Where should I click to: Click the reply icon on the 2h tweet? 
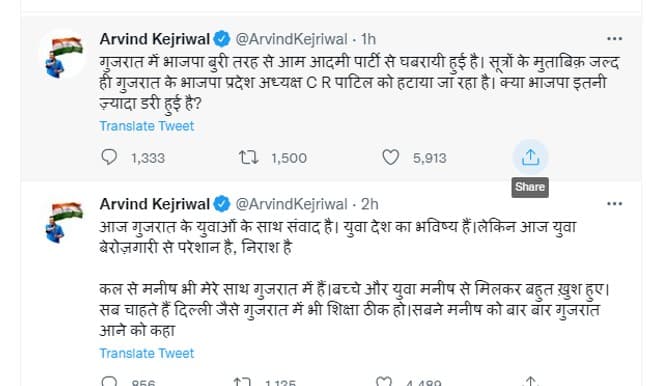tap(109, 381)
